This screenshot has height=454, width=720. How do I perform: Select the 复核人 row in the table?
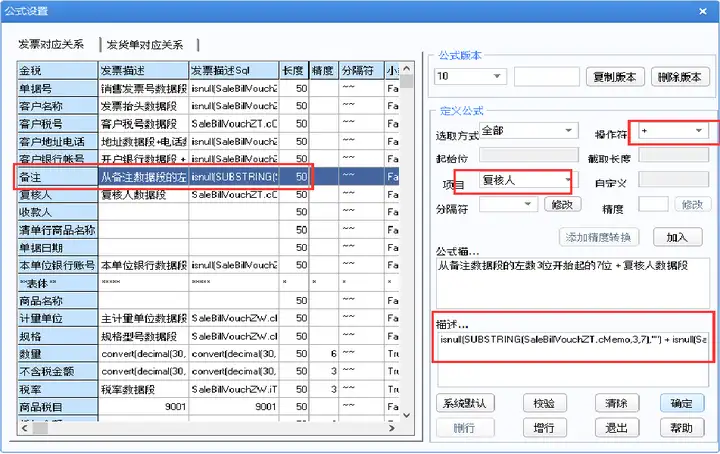208,195
